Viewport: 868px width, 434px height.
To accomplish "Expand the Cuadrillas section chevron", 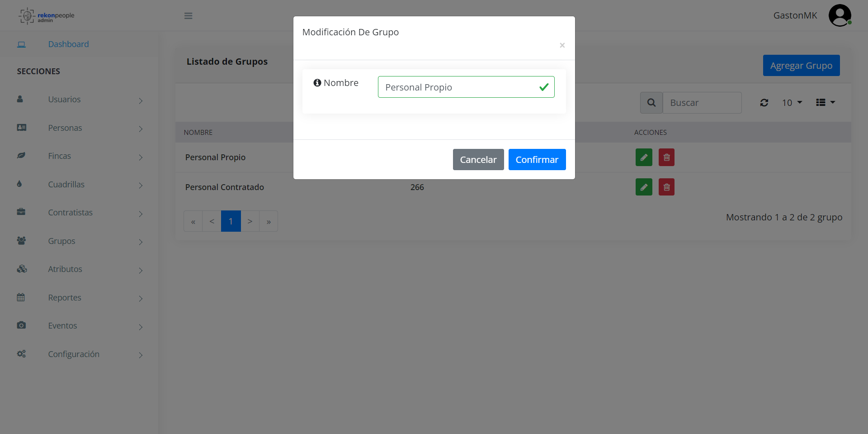I will [141, 186].
